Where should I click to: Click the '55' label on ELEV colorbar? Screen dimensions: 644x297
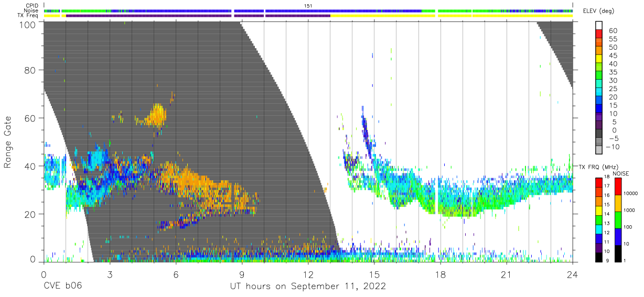pyautogui.click(x=613, y=39)
